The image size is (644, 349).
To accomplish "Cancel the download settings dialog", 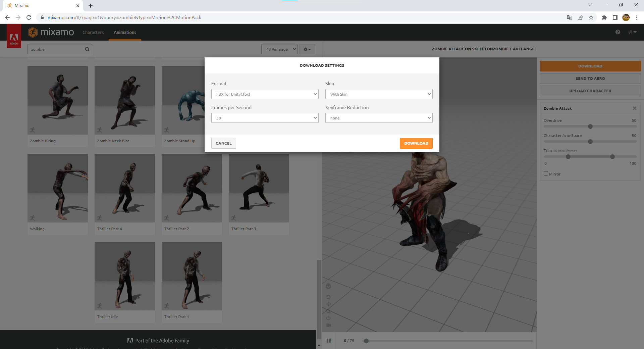I will coord(224,143).
